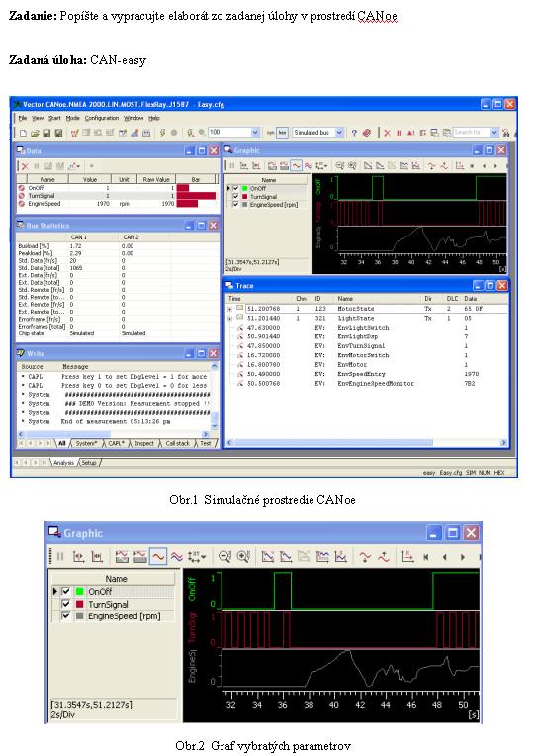Click the question mark help icon
This screenshot has height=756, width=533.
click(x=354, y=133)
